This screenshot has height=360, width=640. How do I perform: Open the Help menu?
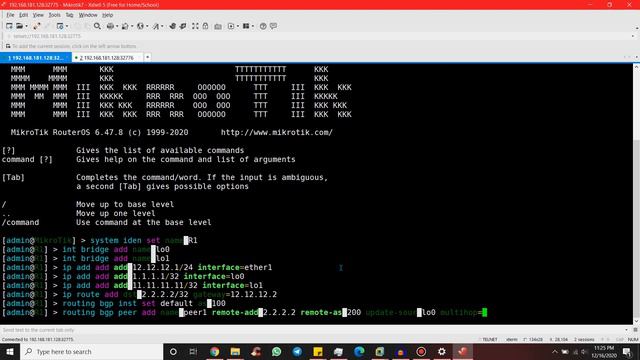point(107,15)
